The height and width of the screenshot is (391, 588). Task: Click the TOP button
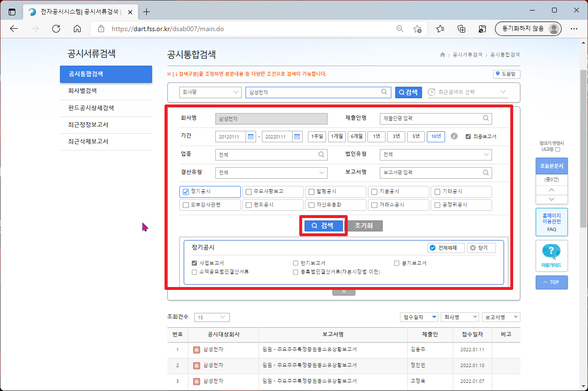[552, 282]
